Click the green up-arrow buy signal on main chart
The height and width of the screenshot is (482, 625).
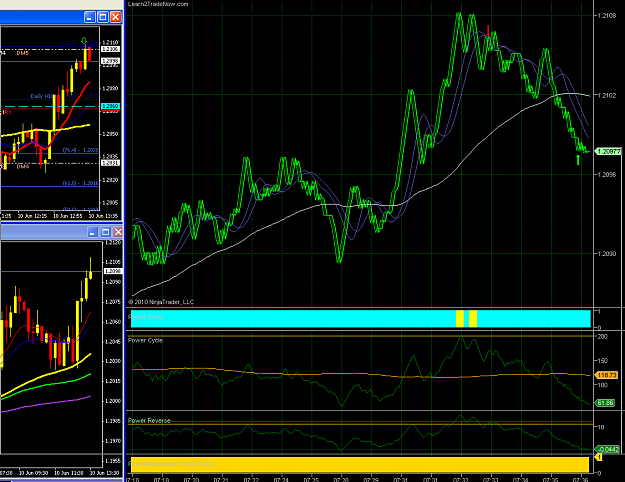pos(578,159)
